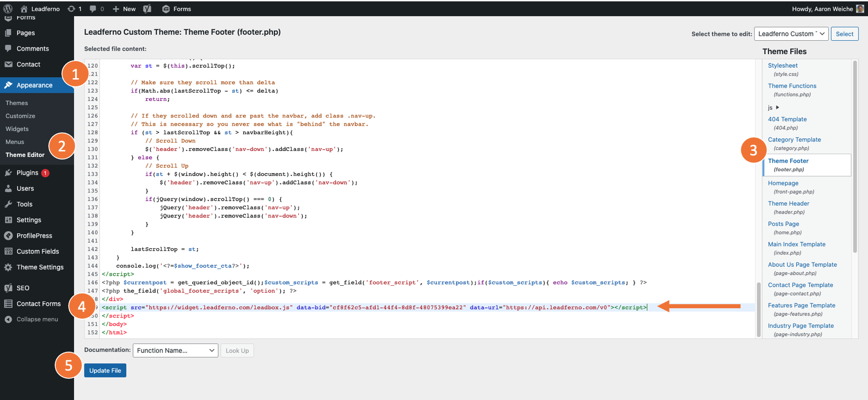Go to ProfilePress in sidebar
This screenshot has height=400, width=868.
coord(34,235)
